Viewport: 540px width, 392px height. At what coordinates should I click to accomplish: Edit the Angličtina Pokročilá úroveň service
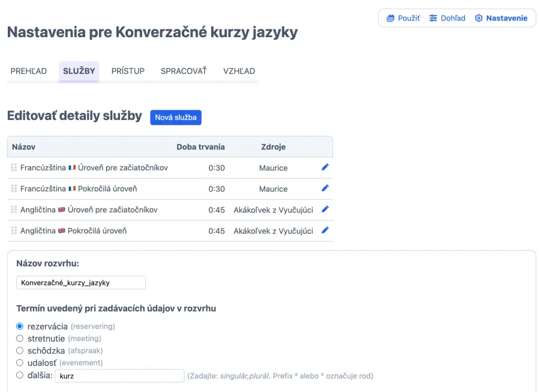pos(325,230)
